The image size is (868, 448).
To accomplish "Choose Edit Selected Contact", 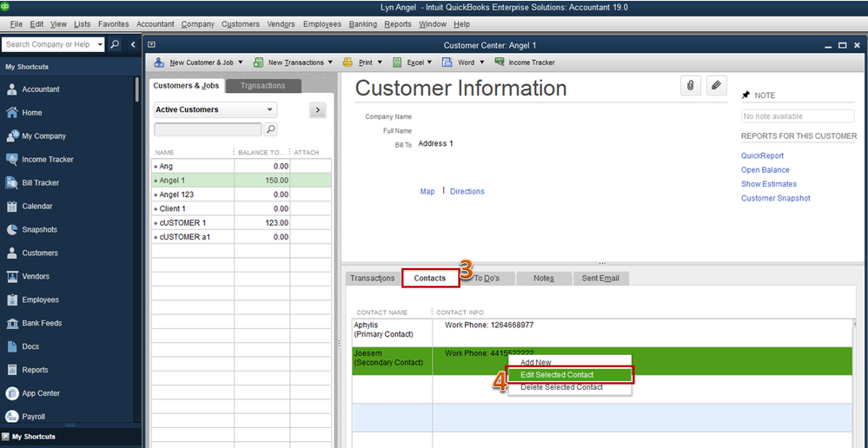I will click(x=570, y=375).
